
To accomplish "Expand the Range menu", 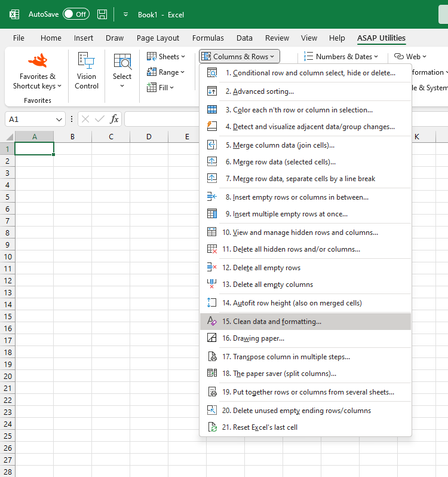I will pos(165,72).
